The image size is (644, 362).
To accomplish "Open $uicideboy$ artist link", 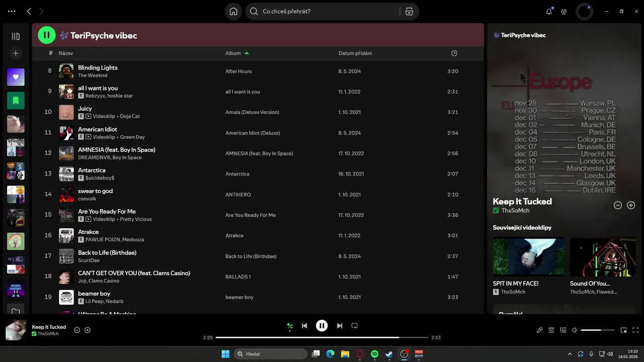I will point(100,178).
